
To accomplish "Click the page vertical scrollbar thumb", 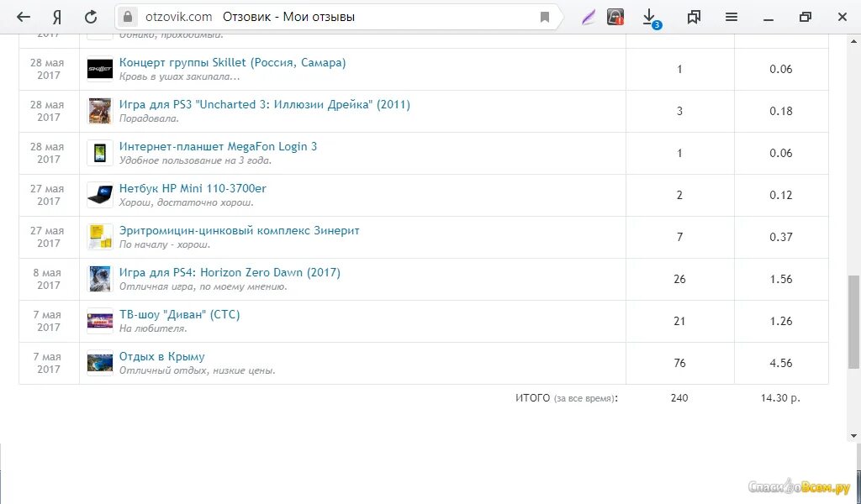I will [x=854, y=322].
